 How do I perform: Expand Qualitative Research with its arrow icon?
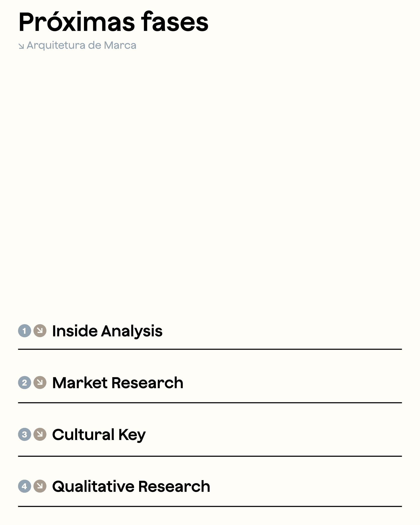point(40,486)
